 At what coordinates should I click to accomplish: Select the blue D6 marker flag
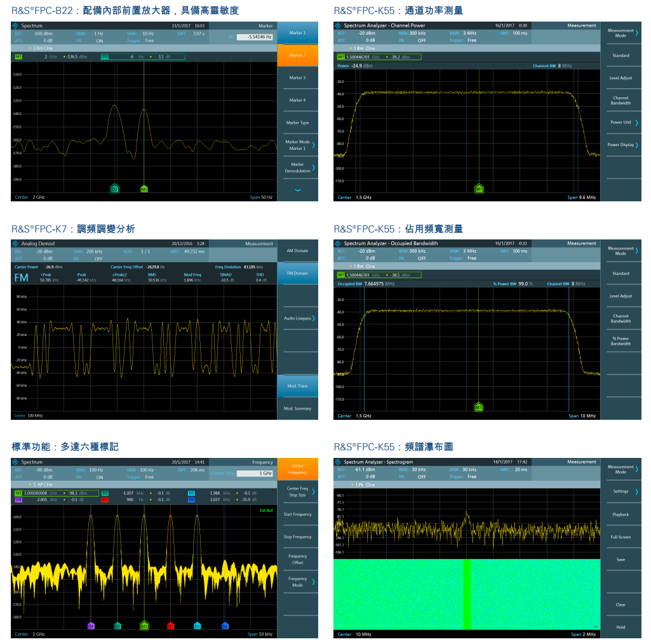[x=225, y=626]
